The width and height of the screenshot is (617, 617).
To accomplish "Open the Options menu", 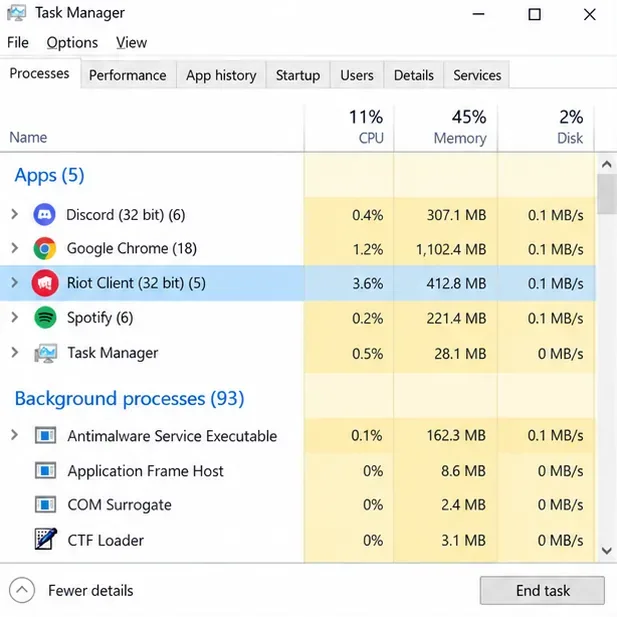I will 72,42.
